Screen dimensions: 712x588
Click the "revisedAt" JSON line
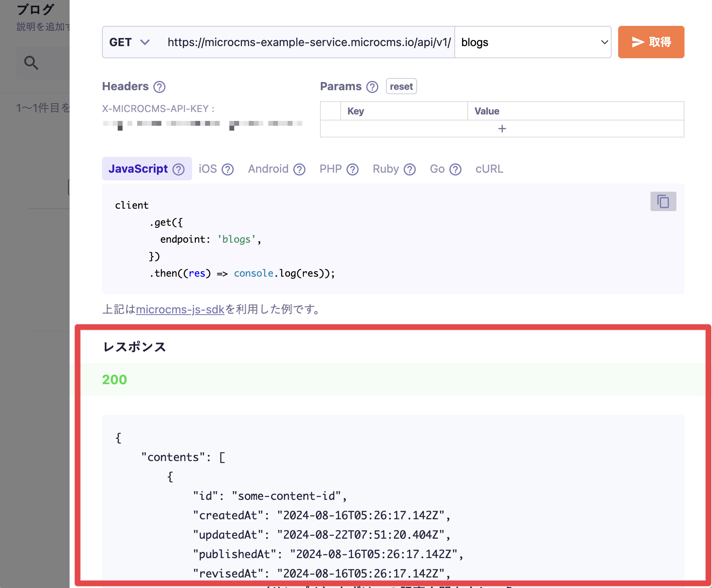(322, 573)
